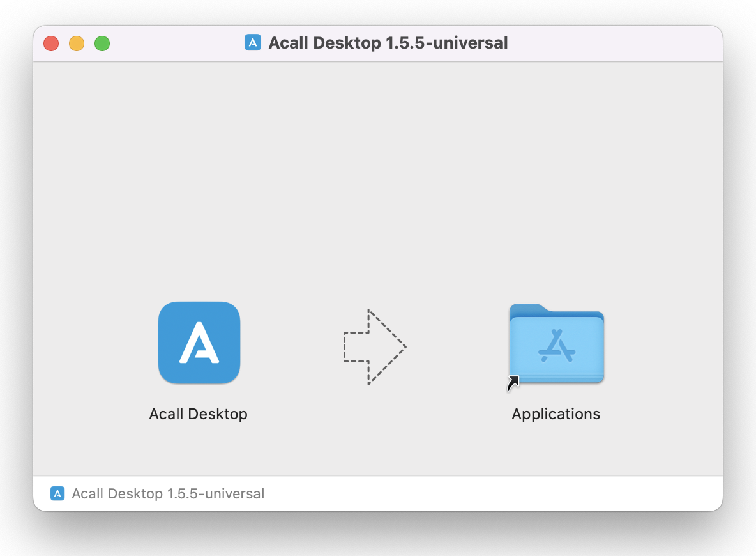The image size is (756, 556).
Task: Click the Acall proxy icon in title bar
Action: point(253,43)
